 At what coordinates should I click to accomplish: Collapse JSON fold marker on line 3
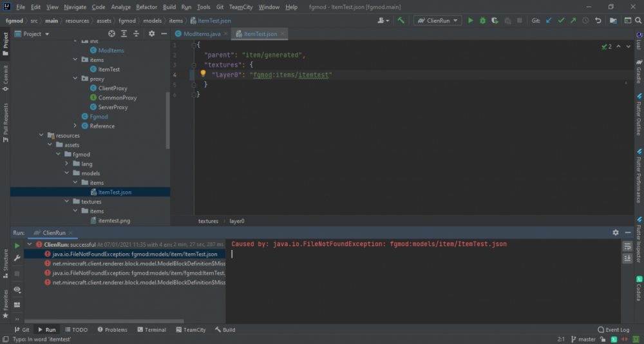click(193, 65)
